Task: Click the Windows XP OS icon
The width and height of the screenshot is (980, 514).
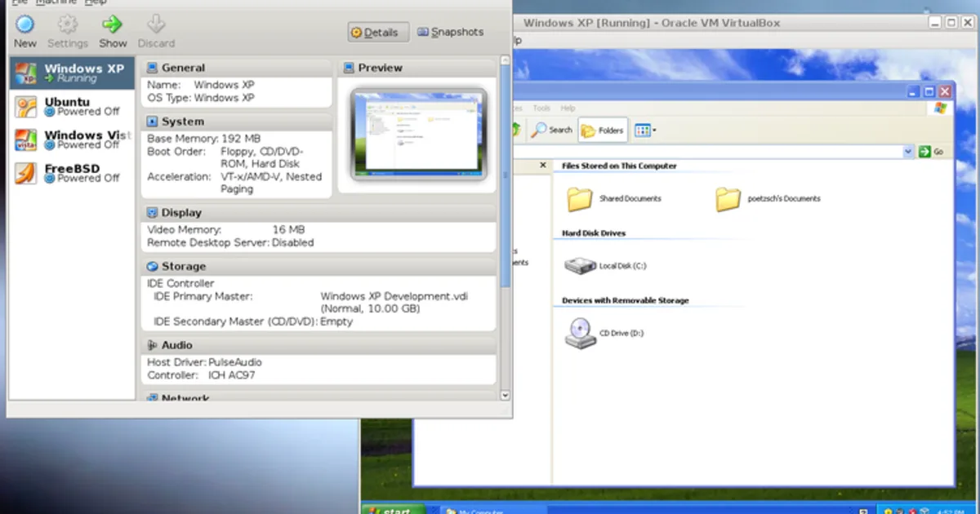Action: (26, 73)
